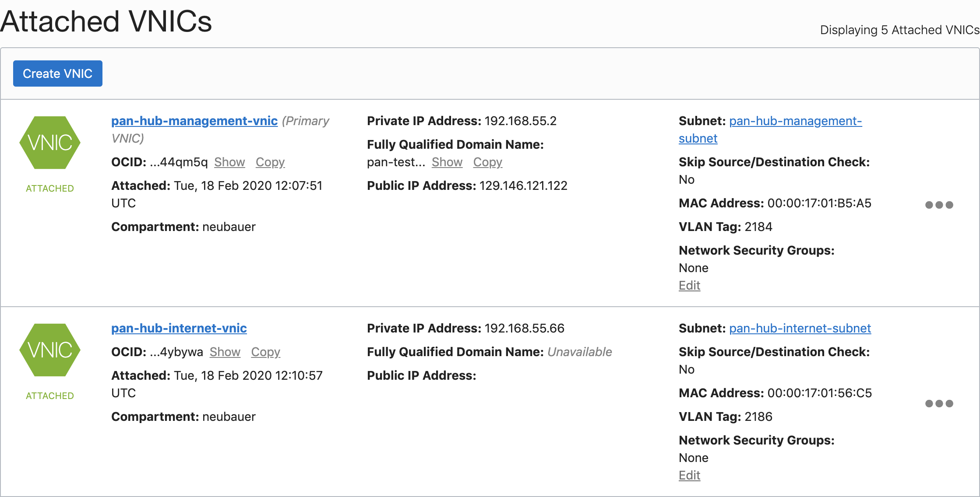Click the pan-hub-internet-vnic hexagon icon

coord(50,350)
